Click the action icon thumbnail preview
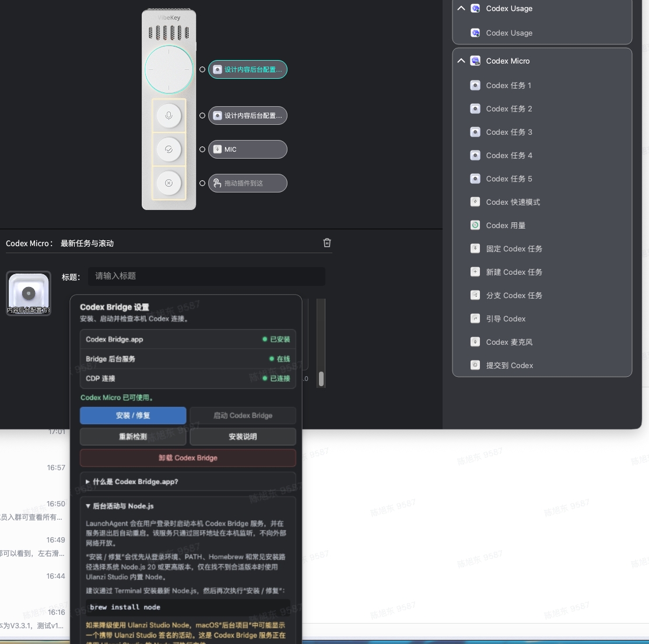Screen dimensions: 649x644 (29, 293)
